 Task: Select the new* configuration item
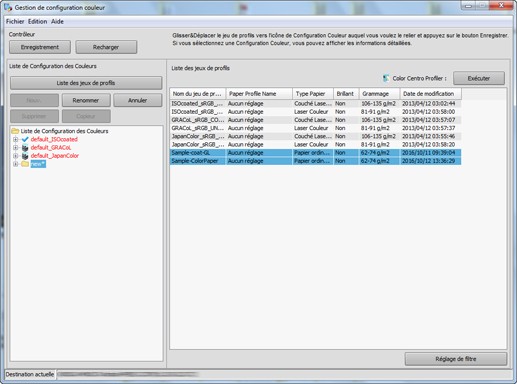point(38,164)
